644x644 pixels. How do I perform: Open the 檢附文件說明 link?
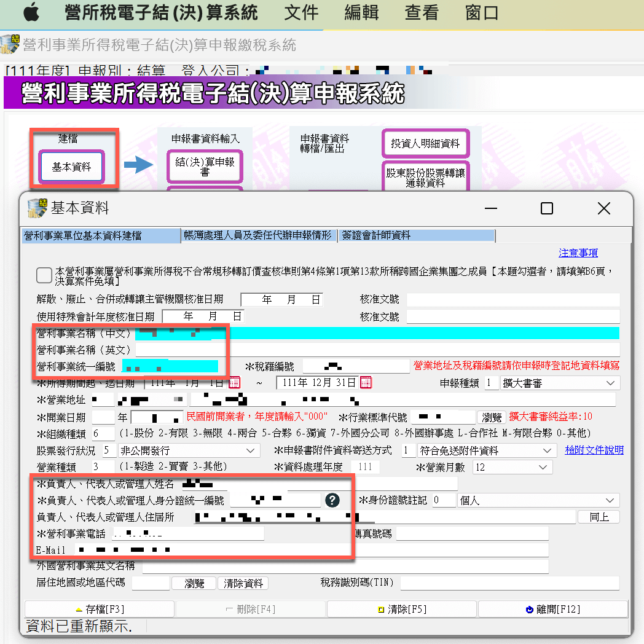click(594, 450)
